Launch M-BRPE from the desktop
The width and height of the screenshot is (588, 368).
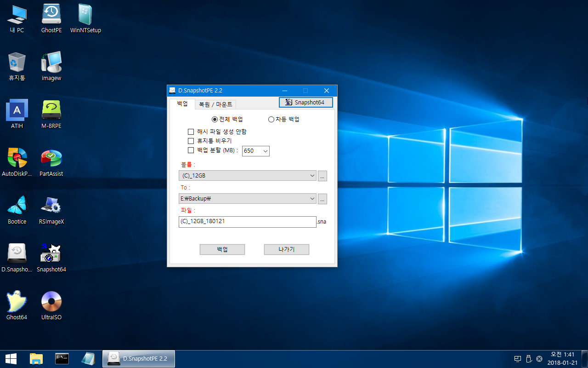coord(51,114)
